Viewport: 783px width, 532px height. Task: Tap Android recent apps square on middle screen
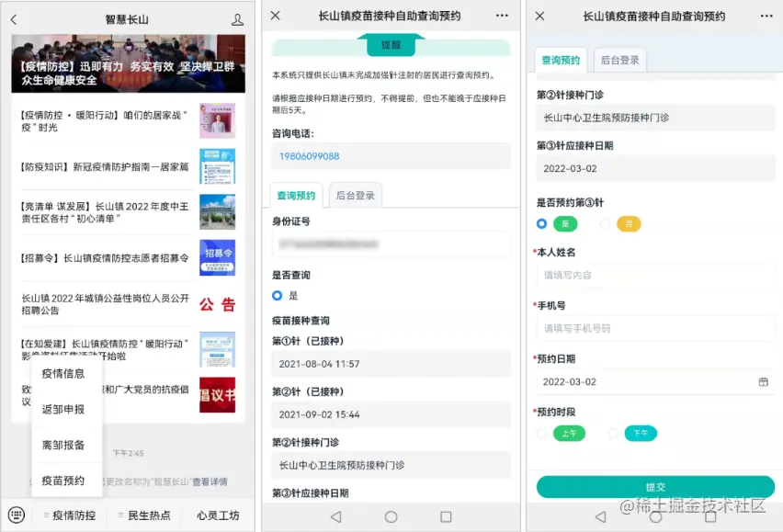point(446,516)
